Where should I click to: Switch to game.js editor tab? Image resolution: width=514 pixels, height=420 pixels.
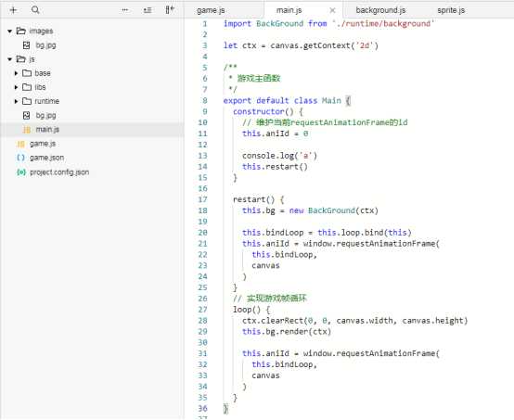[x=211, y=10]
